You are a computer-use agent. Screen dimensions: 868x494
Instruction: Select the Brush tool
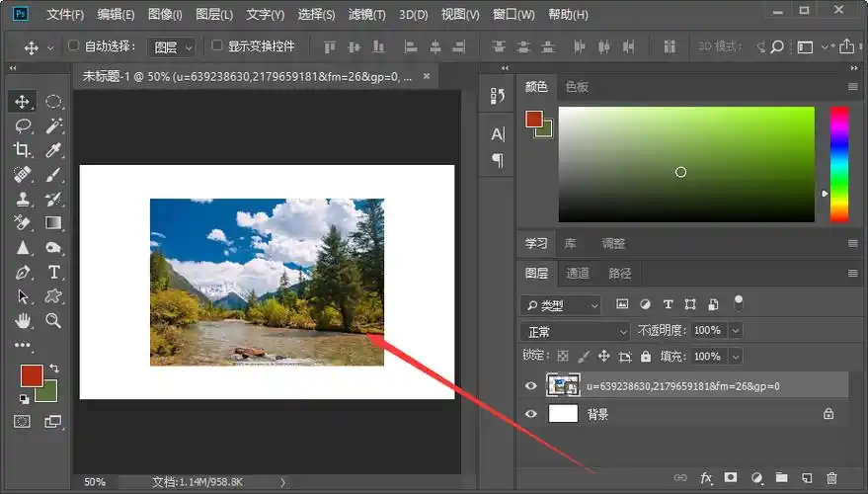tap(53, 175)
